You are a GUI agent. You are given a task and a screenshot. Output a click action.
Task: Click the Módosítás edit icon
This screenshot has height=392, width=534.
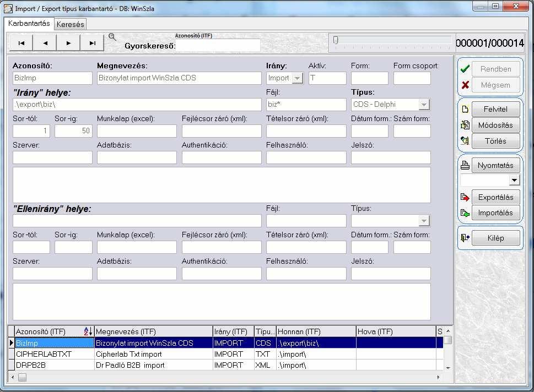coord(465,125)
